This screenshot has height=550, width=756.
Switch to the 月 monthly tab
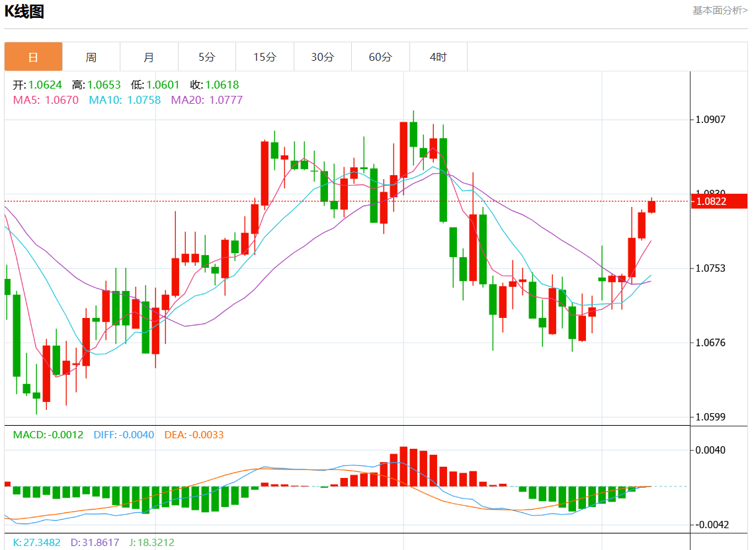(x=149, y=57)
